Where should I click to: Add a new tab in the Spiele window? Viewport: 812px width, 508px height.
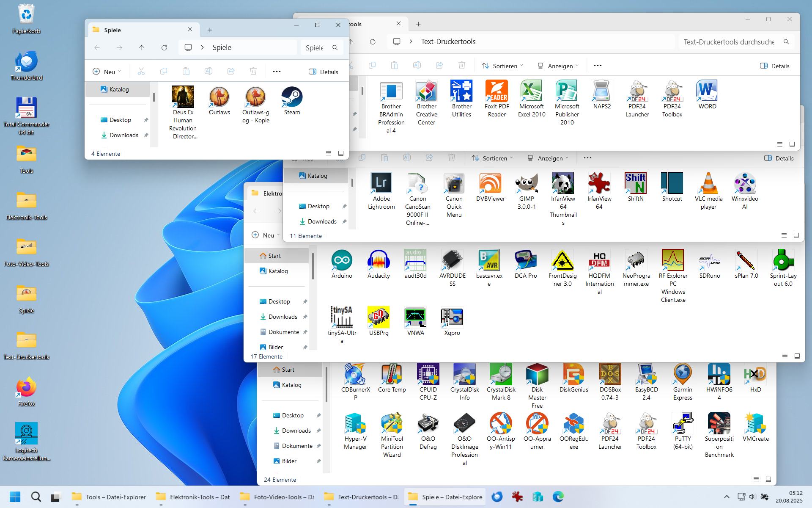pos(210,30)
